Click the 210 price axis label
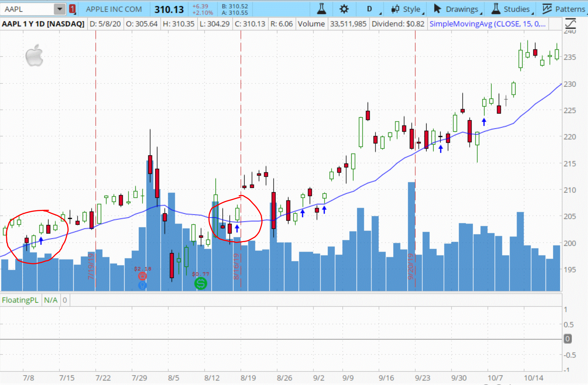The image size is (588, 385). 570,190
